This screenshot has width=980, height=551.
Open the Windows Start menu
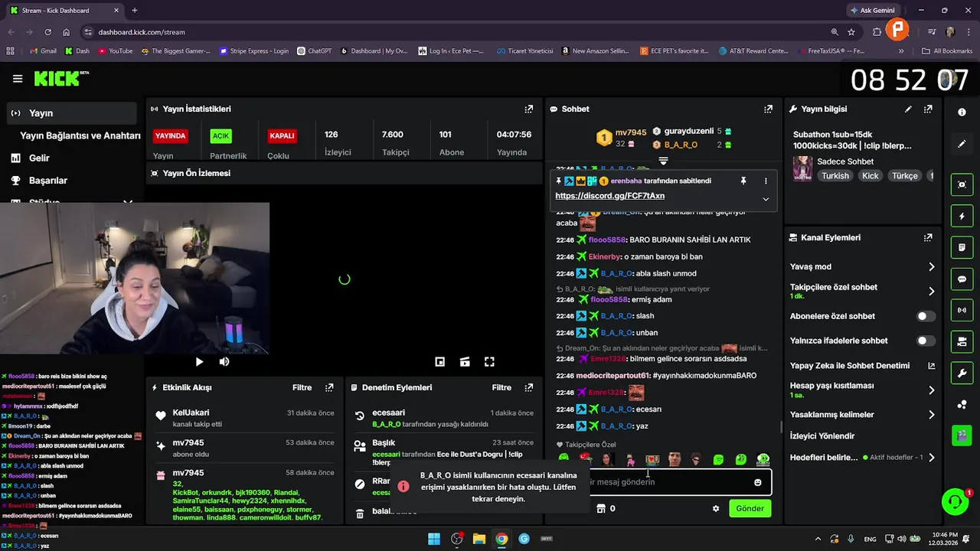point(434,539)
